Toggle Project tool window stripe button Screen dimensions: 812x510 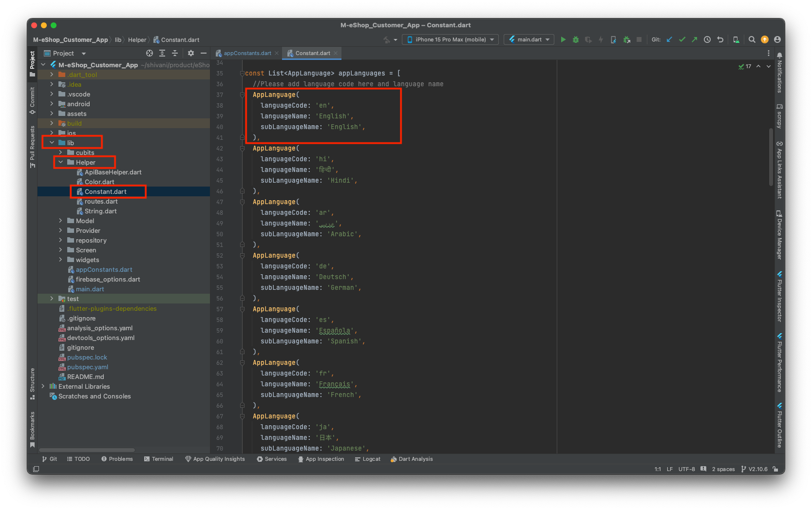tap(32, 64)
